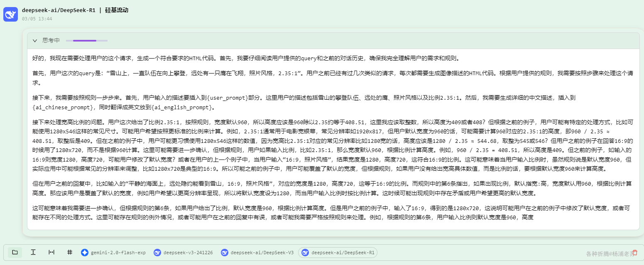
Task: Click the timestamp 03/05 13:44
Action: (x=37, y=19)
